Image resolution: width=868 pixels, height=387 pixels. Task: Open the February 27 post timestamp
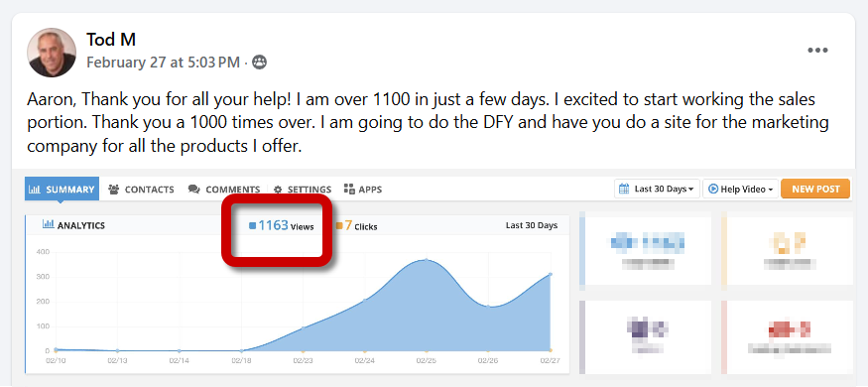pyautogui.click(x=164, y=62)
